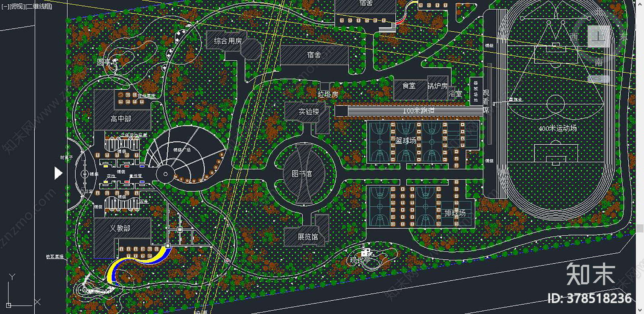Select the 篮球场 label
Viewport: 644px width, 314px height.
406,140
